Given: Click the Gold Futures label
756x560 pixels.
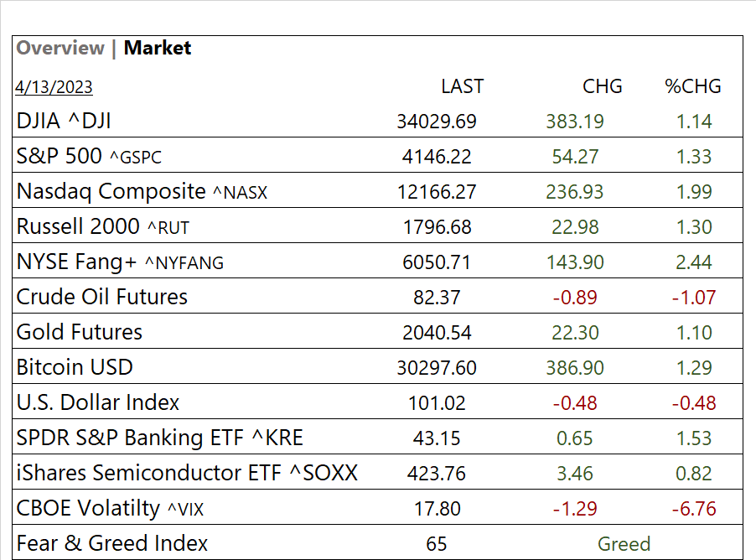Looking at the screenshot, I should point(80,333).
